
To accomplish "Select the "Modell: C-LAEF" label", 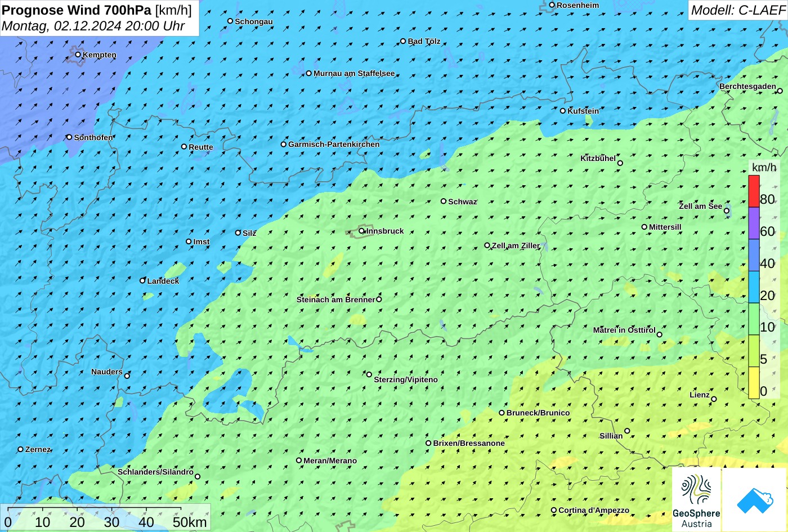I will (738, 10).
